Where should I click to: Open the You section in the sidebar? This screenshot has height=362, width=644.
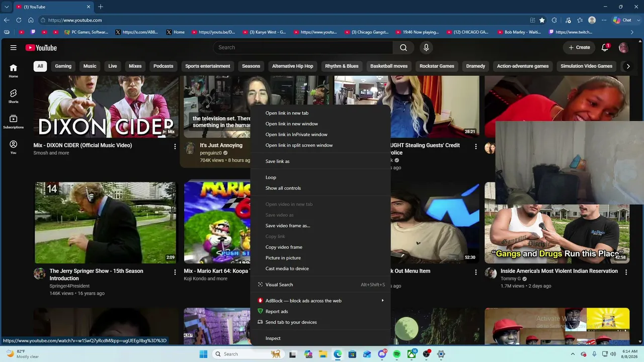14,147
